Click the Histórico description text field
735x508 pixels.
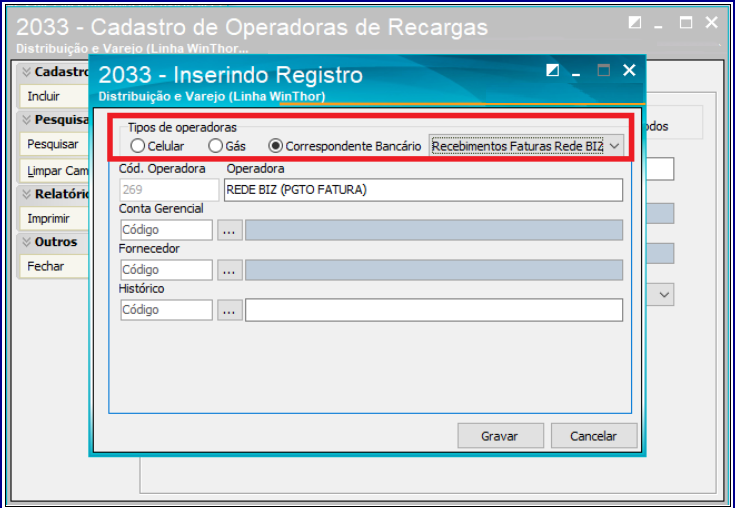(x=434, y=310)
